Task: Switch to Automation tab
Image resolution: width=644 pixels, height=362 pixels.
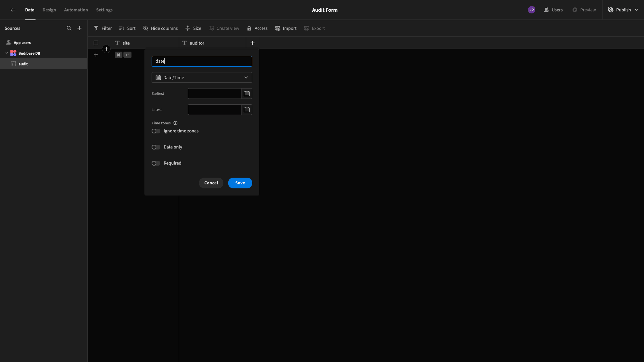Action: click(x=76, y=10)
